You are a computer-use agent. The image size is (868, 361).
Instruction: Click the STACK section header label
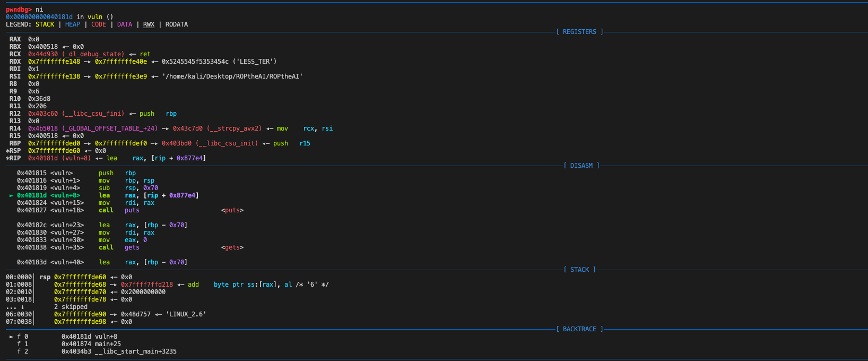(x=579, y=270)
